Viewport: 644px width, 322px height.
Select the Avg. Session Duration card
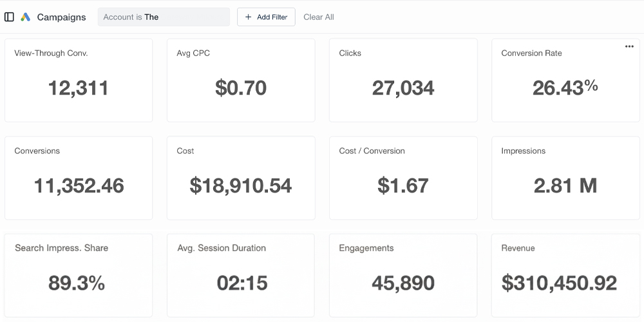tap(241, 275)
